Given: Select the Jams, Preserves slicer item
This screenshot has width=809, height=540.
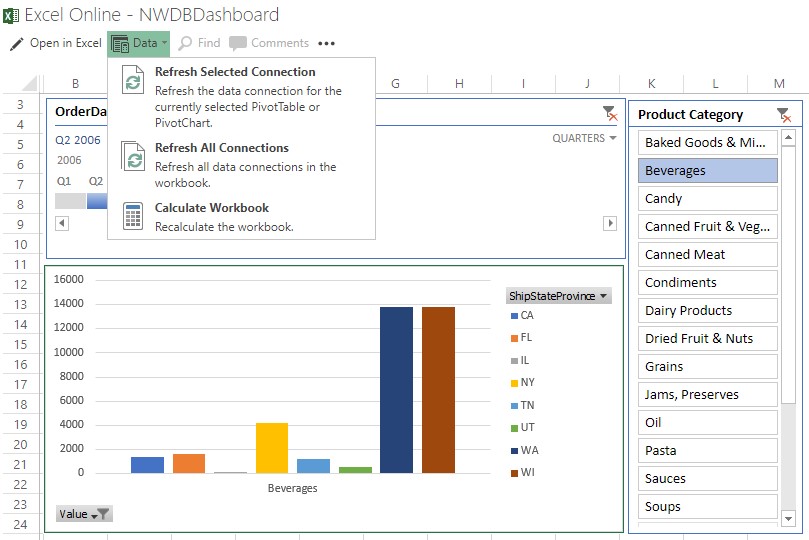Looking at the screenshot, I should point(707,395).
